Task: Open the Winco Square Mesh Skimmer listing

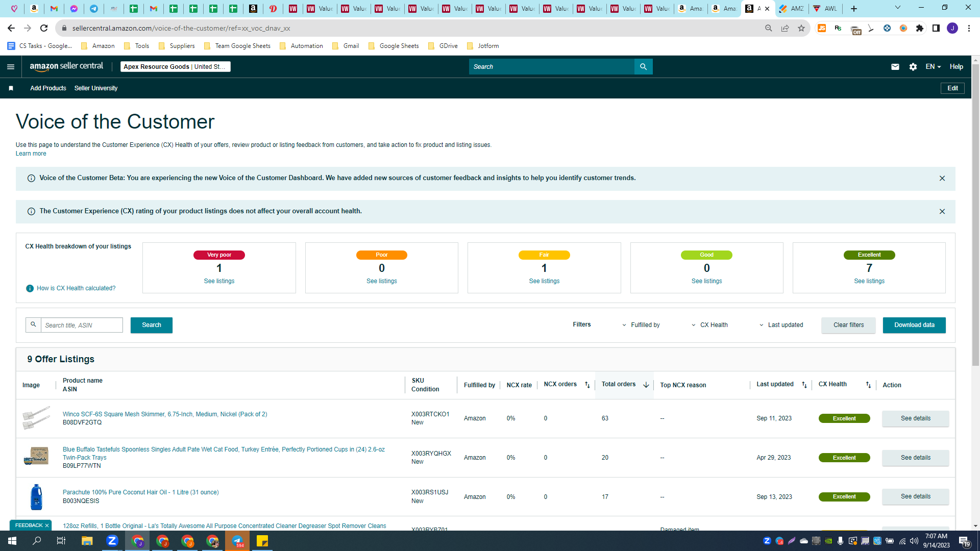Action: click(x=165, y=414)
